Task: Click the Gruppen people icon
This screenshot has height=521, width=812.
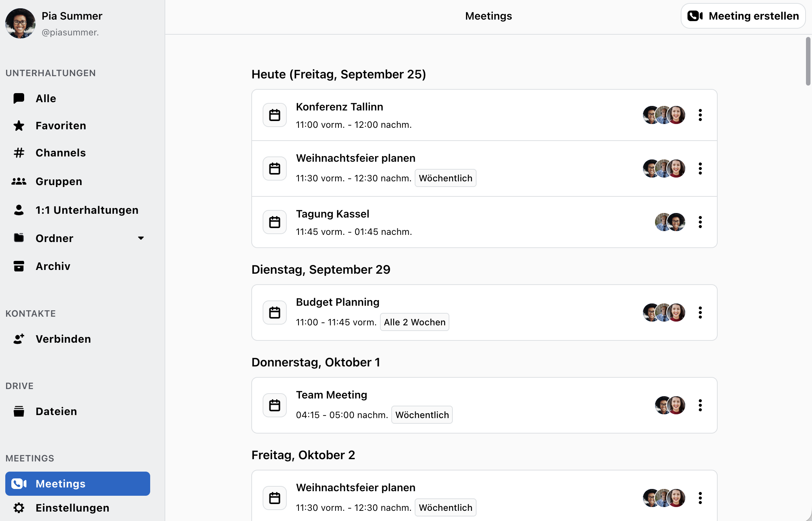Action: (19, 181)
